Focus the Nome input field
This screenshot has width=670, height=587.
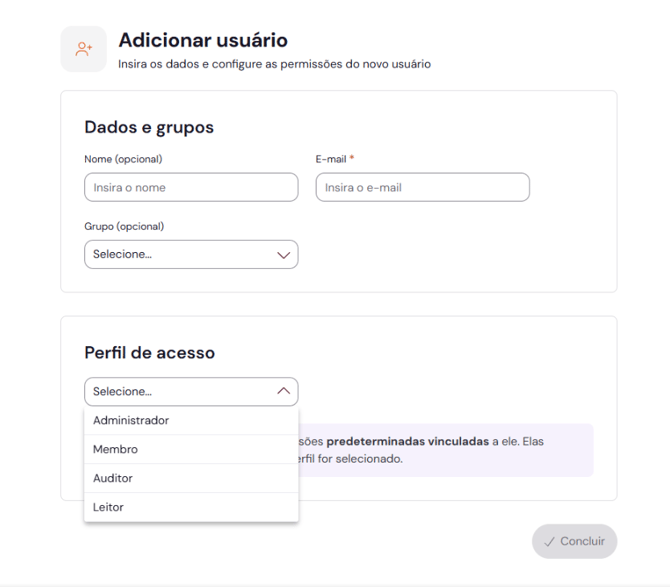click(191, 188)
